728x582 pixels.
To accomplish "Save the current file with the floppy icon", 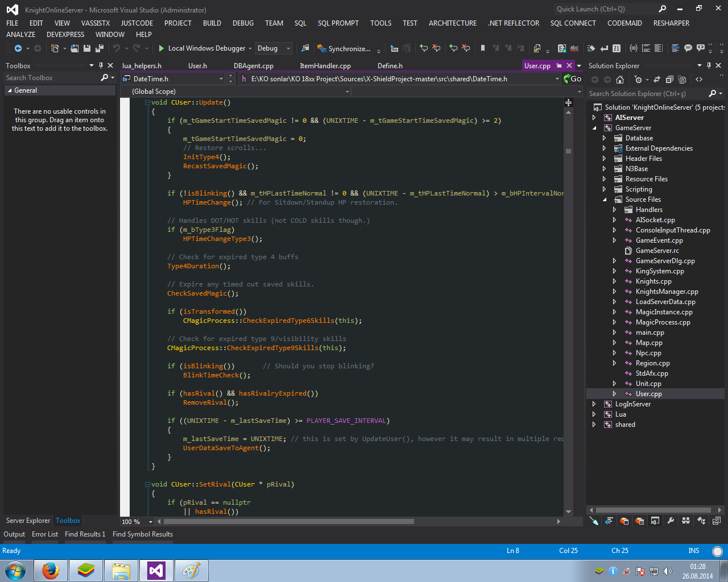I will pyautogui.click(x=86, y=48).
